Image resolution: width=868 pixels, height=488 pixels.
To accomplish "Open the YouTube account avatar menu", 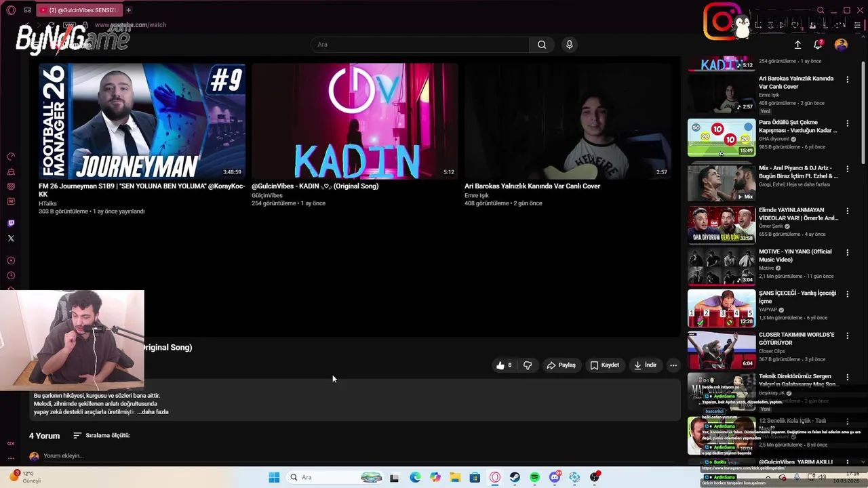I will (841, 45).
